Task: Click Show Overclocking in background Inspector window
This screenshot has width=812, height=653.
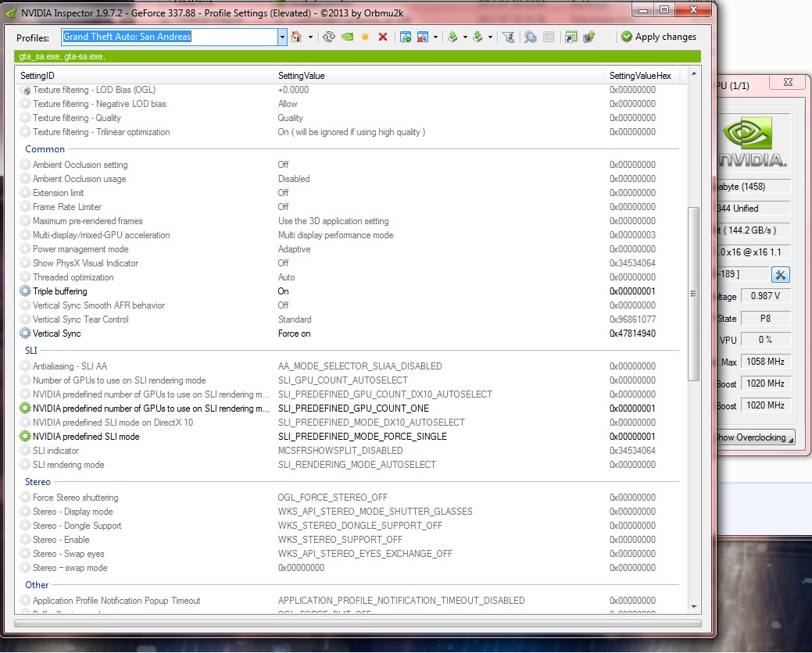Action: click(x=755, y=437)
